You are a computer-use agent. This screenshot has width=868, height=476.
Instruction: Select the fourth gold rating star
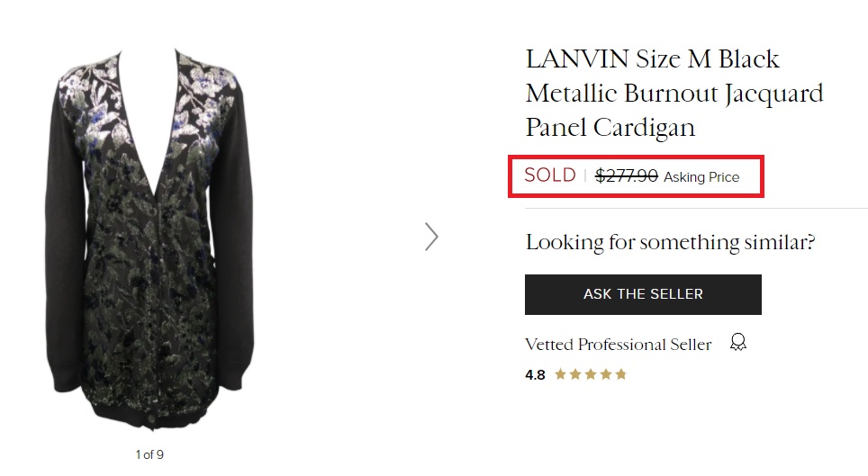[x=606, y=374]
